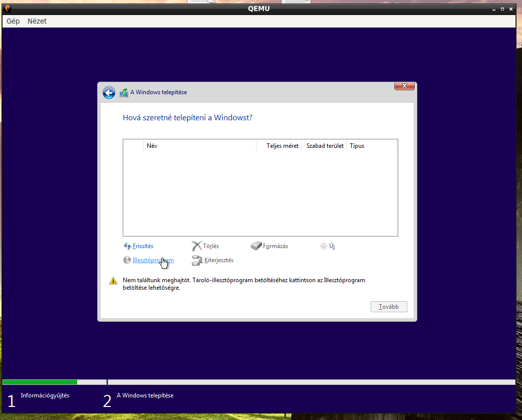Open the Gép menu
Image resolution: width=522 pixels, height=420 pixels.
[x=13, y=21]
